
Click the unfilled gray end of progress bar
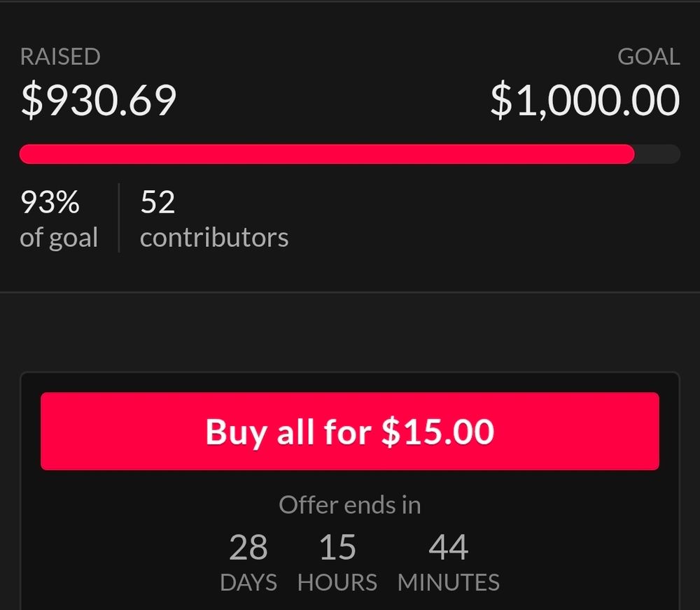tap(657, 154)
